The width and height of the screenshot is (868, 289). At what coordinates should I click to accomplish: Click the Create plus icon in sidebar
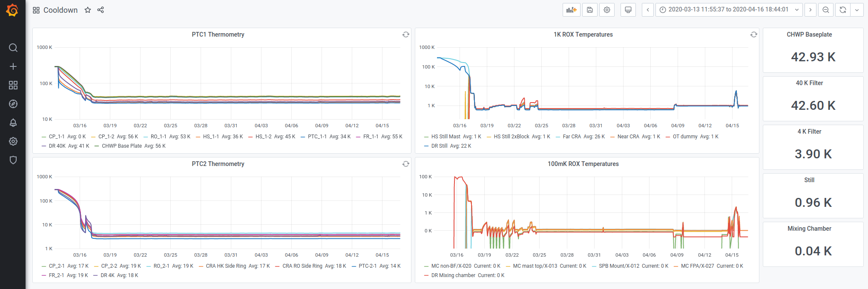click(13, 66)
